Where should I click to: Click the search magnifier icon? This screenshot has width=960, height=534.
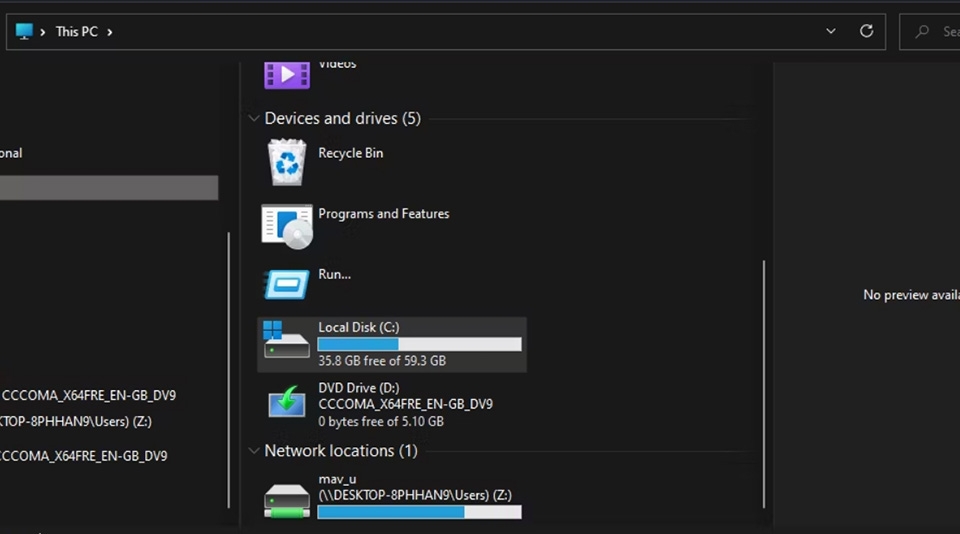pyautogui.click(x=921, y=31)
